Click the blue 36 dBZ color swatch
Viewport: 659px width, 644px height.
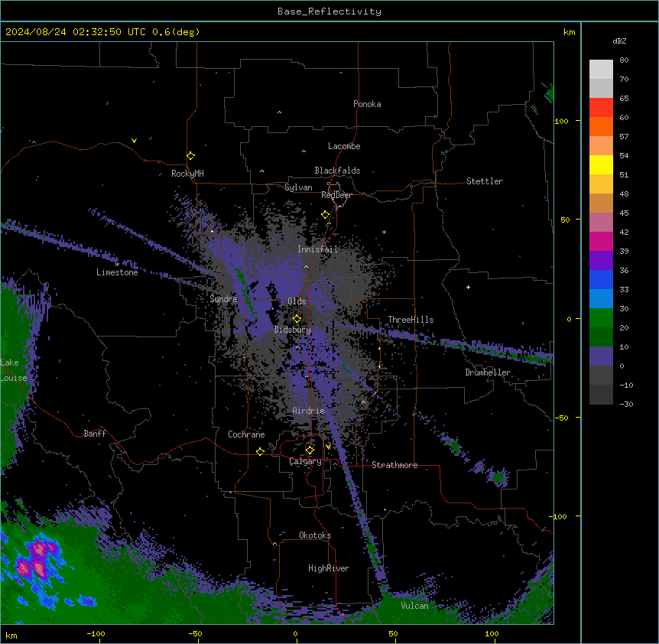tap(601, 279)
